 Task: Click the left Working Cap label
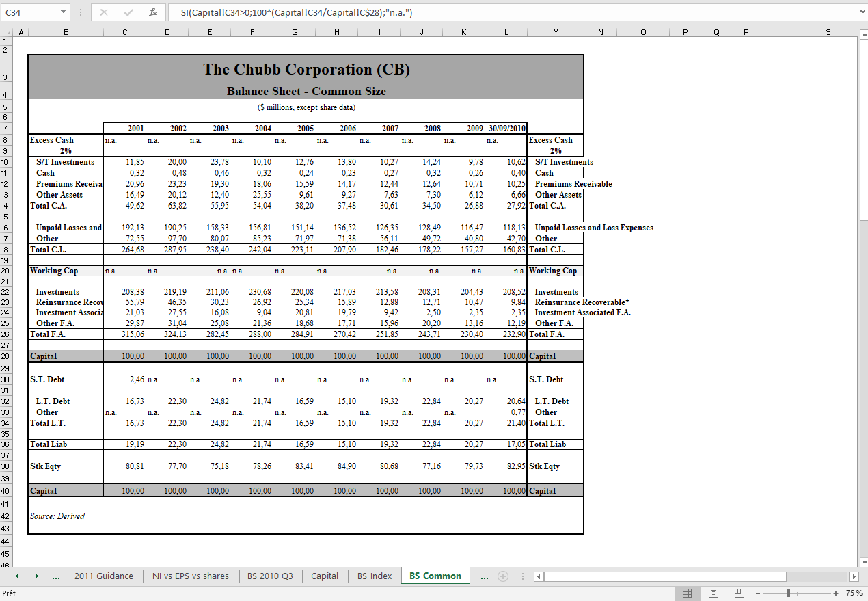[54, 271]
